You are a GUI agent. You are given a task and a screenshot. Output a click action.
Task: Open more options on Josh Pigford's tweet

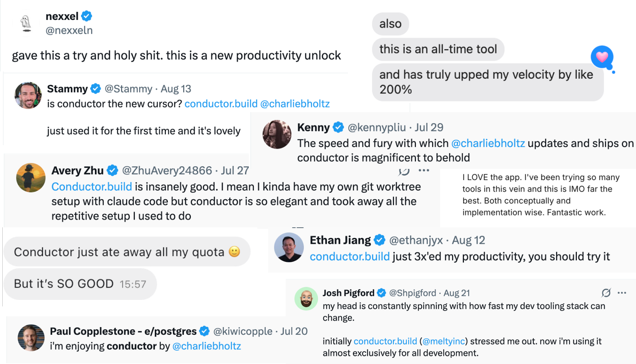(x=622, y=293)
